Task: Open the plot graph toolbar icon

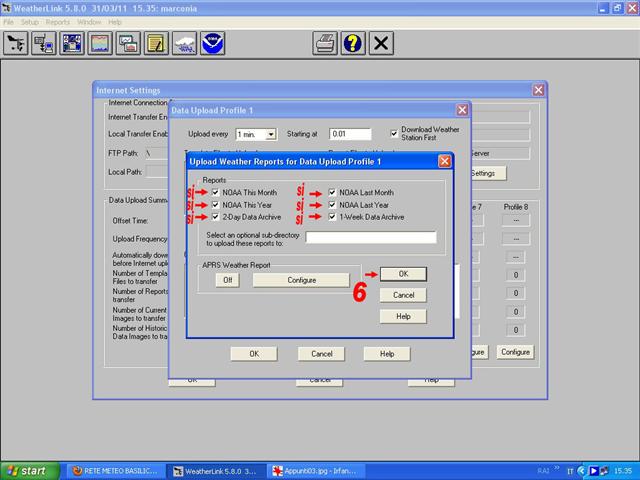Action: coord(100,43)
